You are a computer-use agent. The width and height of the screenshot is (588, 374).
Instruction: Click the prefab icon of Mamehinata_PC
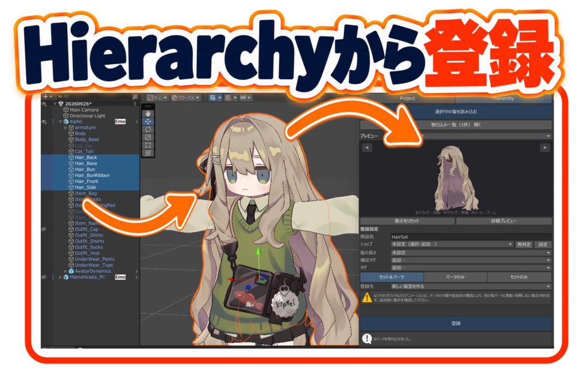tap(66, 277)
